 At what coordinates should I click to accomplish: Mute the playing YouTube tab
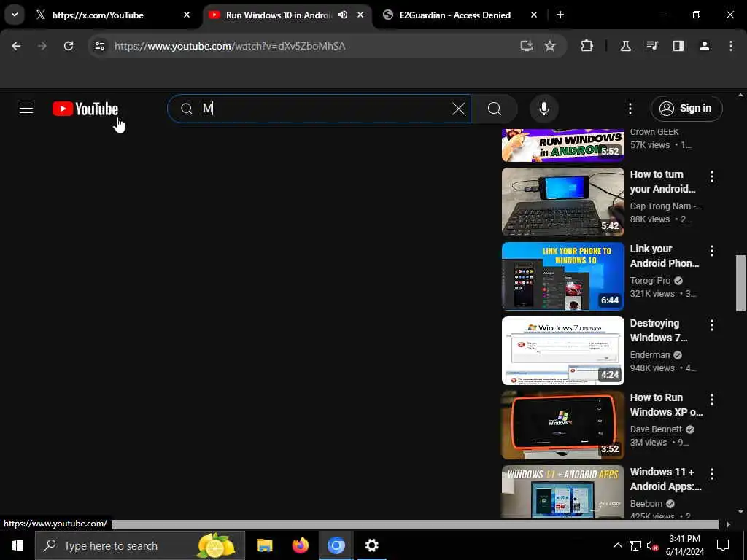point(343,15)
